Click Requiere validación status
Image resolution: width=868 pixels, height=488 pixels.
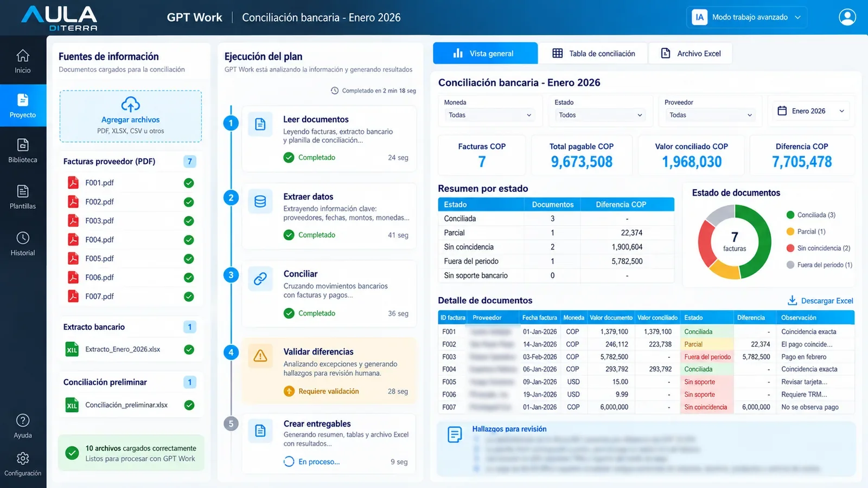[x=322, y=391]
